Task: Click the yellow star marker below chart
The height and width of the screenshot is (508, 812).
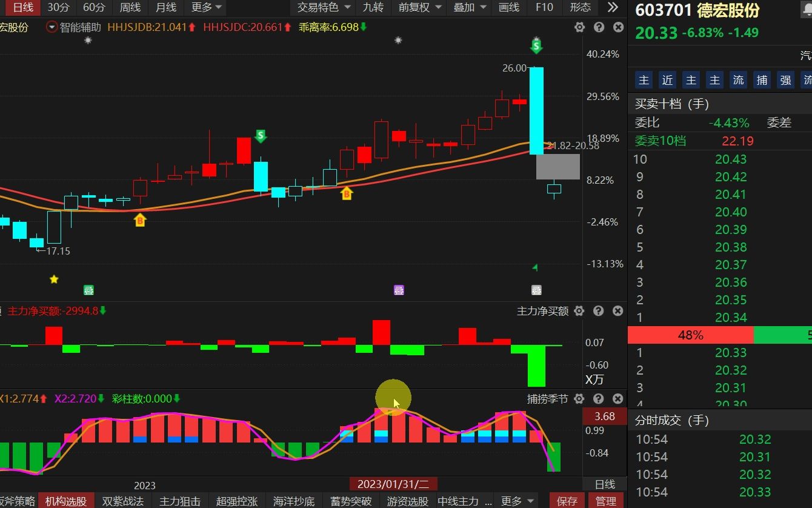Action: coord(54,279)
